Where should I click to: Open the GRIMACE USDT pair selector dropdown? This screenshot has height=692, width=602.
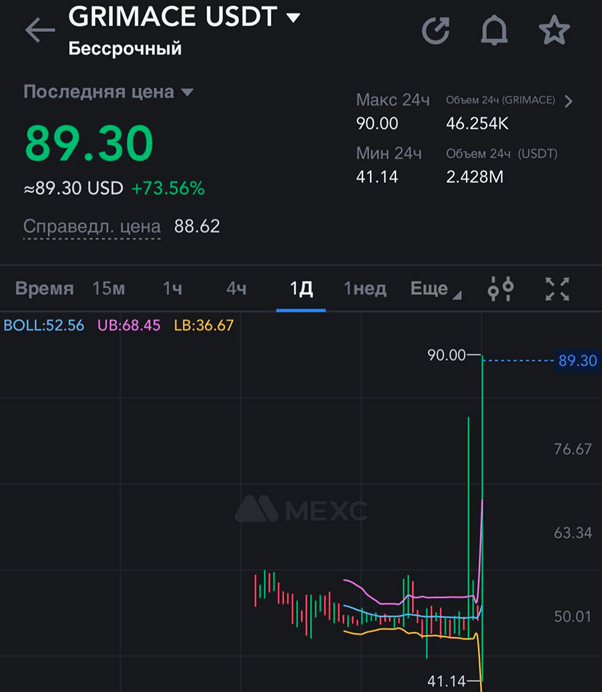[184, 17]
